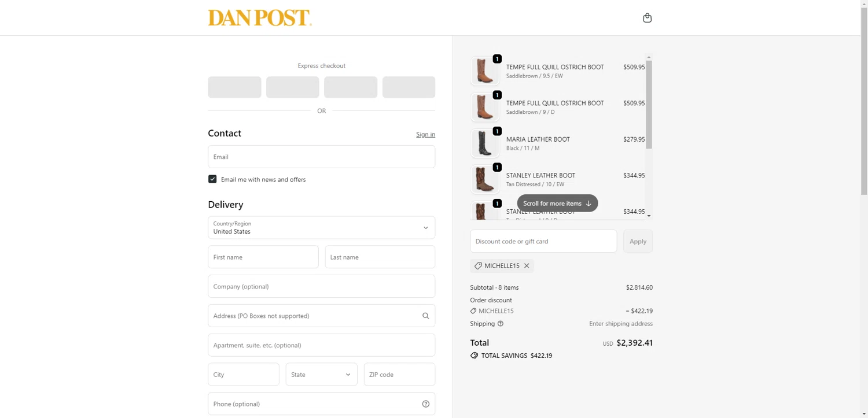Image resolution: width=868 pixels, height=418 pixels.
Task: Click the third express checkout button
Action: pyautogui.click(x=351, y=87)
